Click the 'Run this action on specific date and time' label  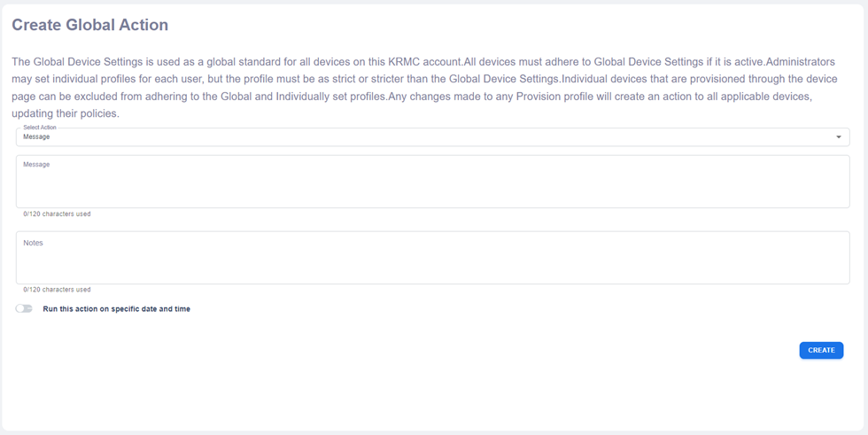116,309
